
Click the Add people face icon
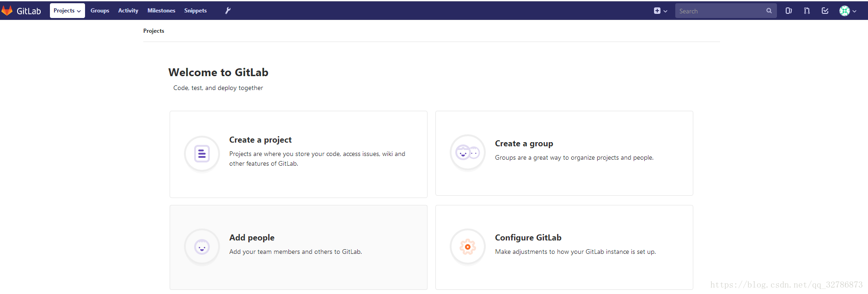click(x=202, y=247)
